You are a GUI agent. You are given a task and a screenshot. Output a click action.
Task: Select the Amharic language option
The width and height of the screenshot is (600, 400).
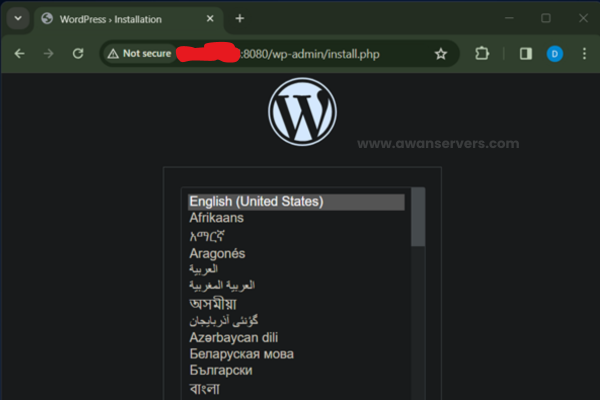point(296,236)
